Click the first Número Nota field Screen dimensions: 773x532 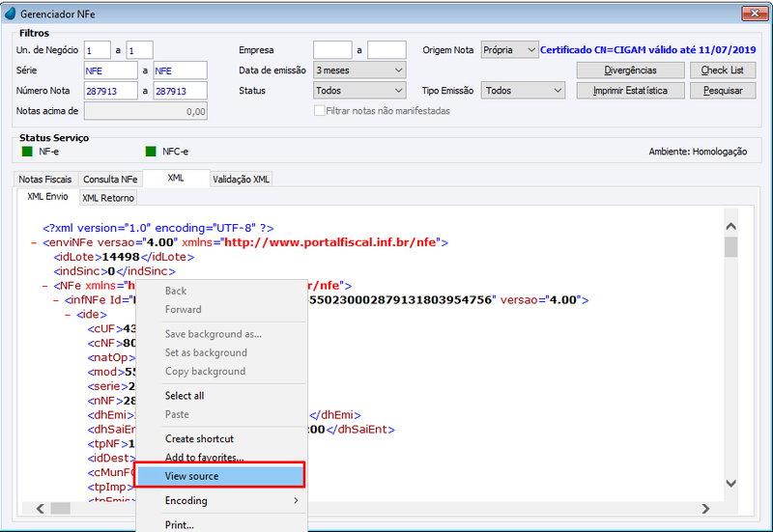click(111, 91)
